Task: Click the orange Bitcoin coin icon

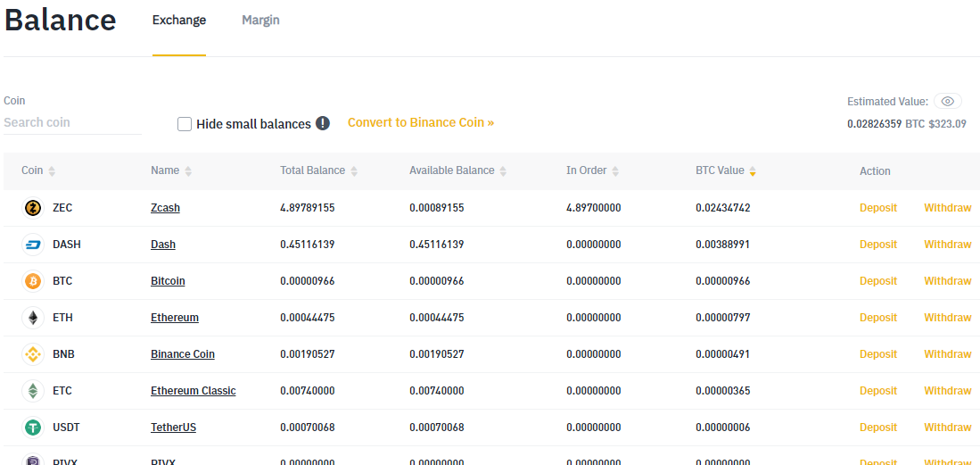Action: click(32, 281)
